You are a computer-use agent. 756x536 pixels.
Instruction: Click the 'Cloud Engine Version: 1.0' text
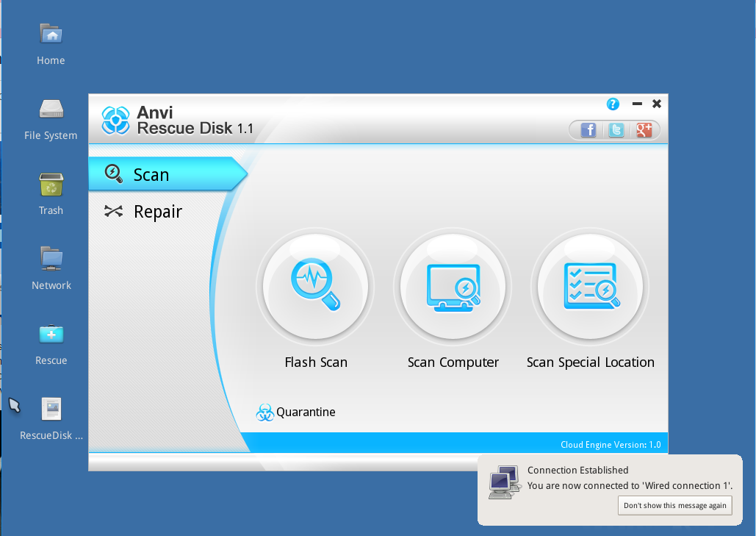tap(611, 445)
